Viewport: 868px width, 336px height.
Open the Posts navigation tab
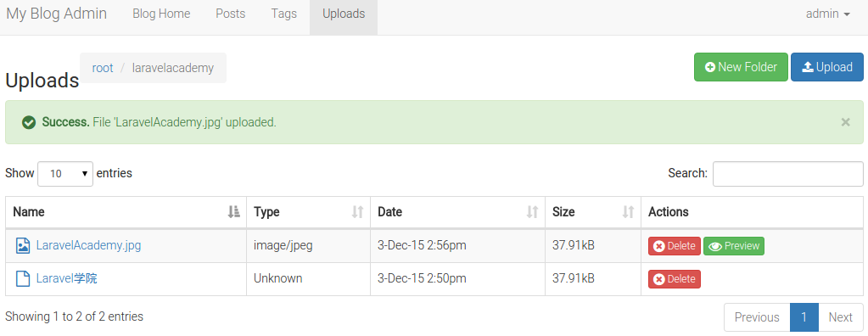click(230, 14)
